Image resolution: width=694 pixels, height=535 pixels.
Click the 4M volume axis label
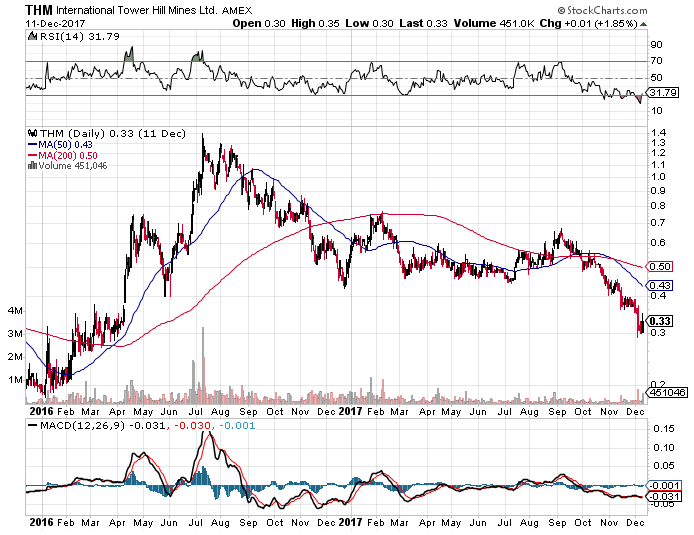click(15, 311)
